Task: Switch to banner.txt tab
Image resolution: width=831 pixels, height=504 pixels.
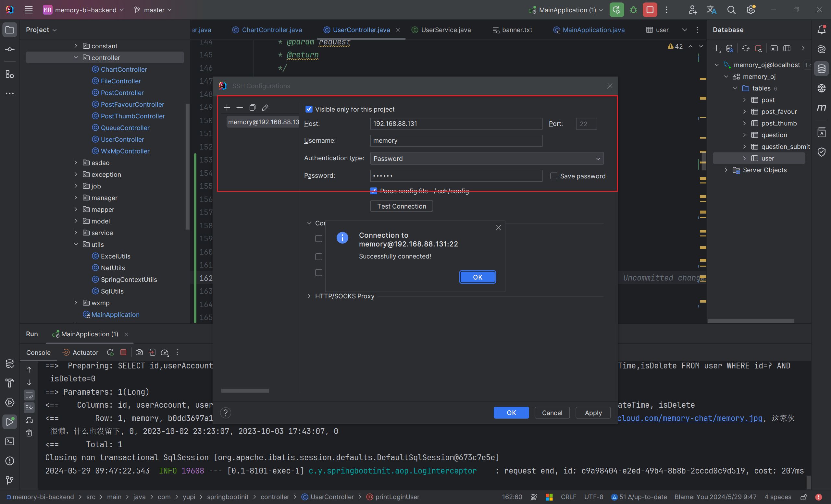Action: (x=512, y=30)
